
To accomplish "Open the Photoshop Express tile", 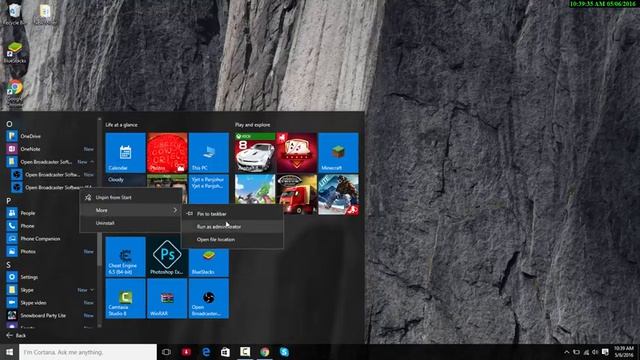I will coord(167,257).
